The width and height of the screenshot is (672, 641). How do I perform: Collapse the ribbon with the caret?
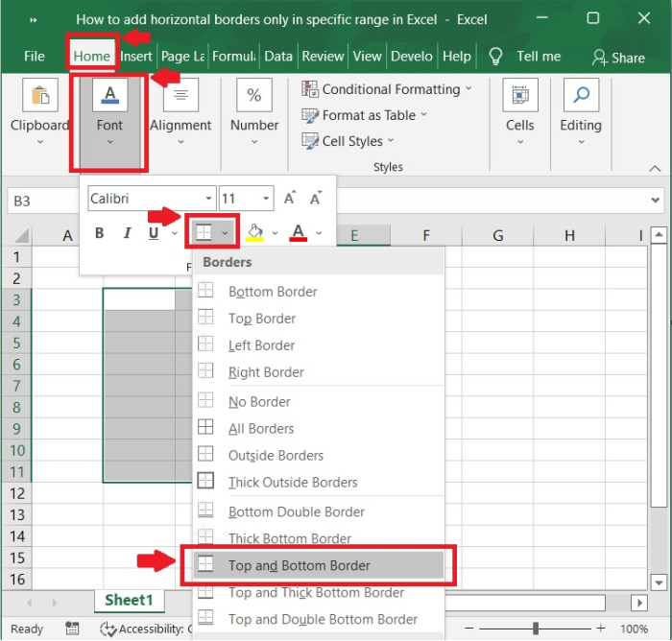pyautogui.click(x=655, y=168)
